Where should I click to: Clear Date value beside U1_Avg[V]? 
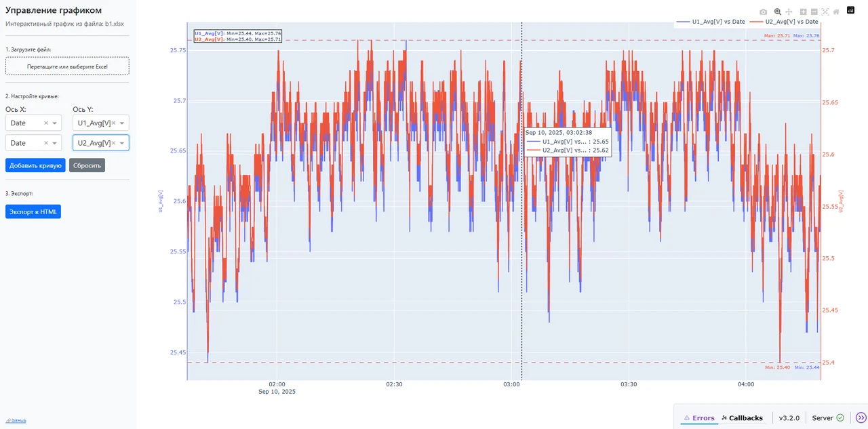46,123
